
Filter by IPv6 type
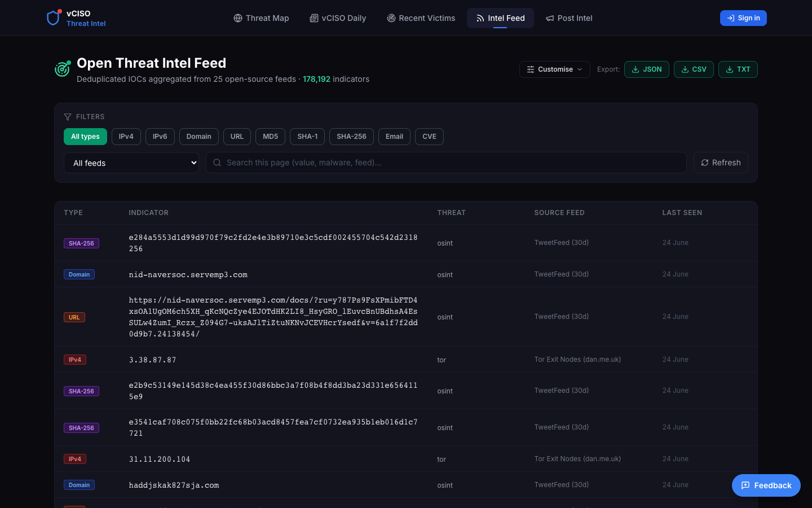pyautogui.click(x=160, y=137)
